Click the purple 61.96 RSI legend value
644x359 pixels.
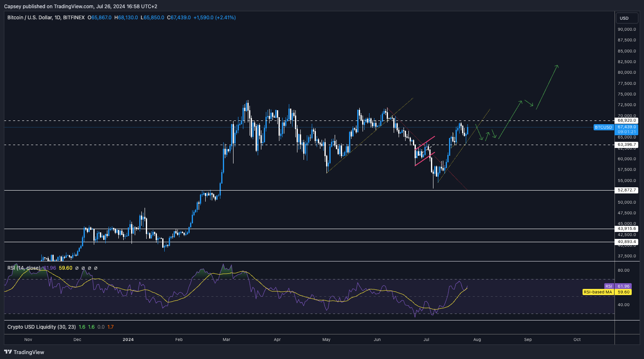click(49, 268)
